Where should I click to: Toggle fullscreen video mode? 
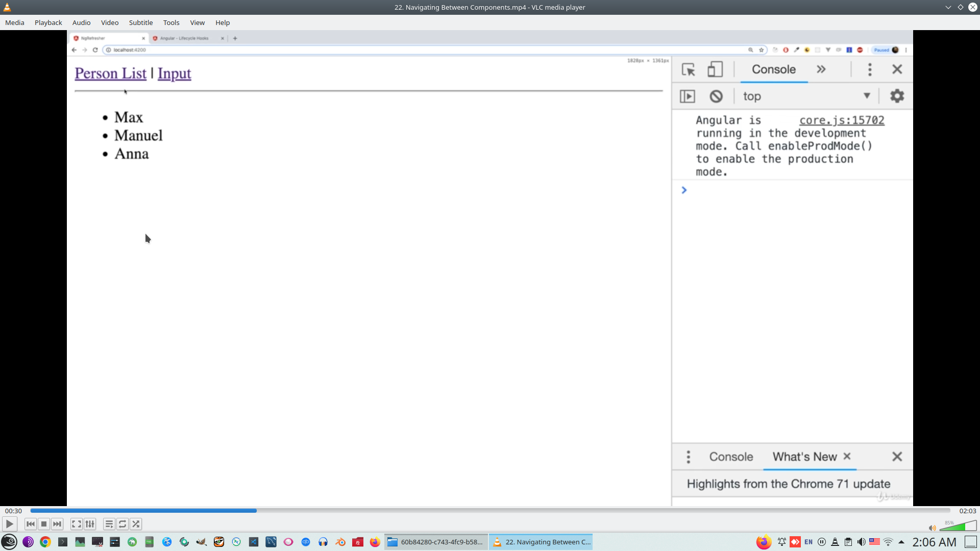tap(77, 524)
